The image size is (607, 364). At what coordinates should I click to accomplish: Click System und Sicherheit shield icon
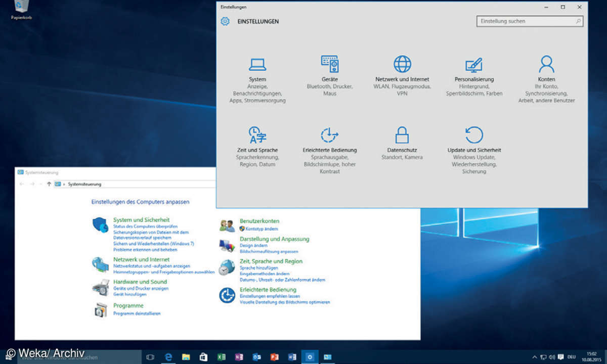point(100,224)
